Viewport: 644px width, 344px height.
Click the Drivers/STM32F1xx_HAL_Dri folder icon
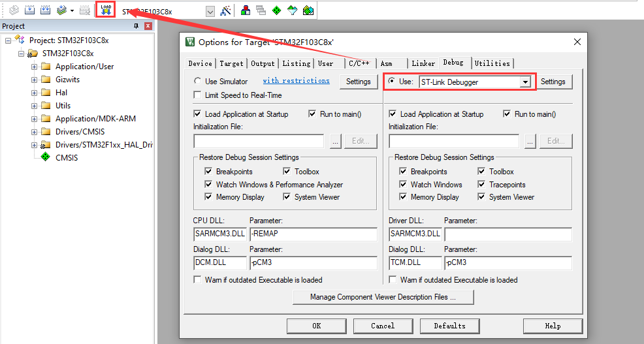click(x=46, y=145)
